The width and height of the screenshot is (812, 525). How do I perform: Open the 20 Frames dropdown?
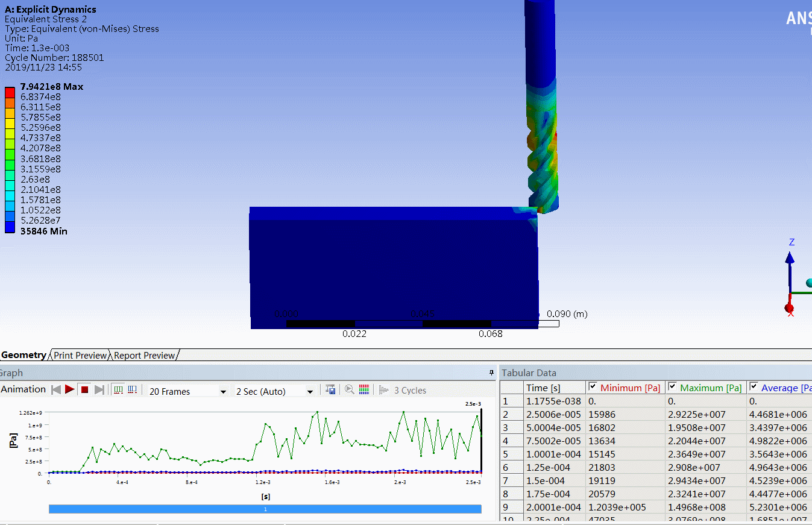click(223, 392)
